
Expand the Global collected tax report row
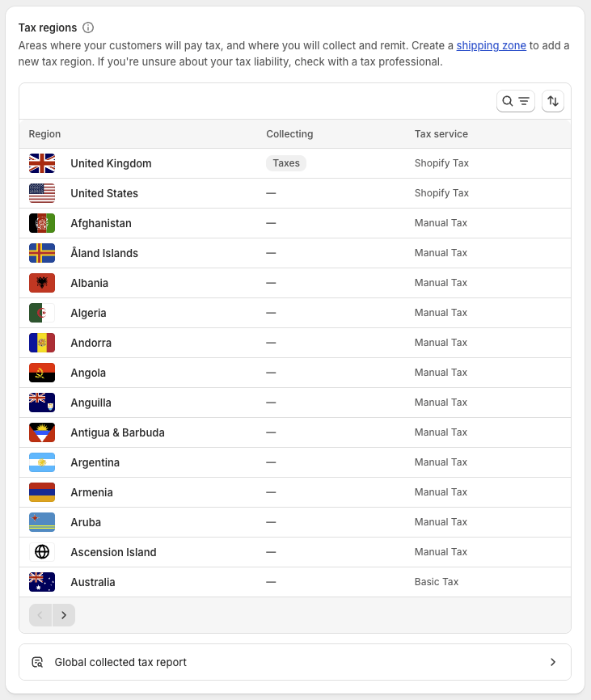click(553, 661)
